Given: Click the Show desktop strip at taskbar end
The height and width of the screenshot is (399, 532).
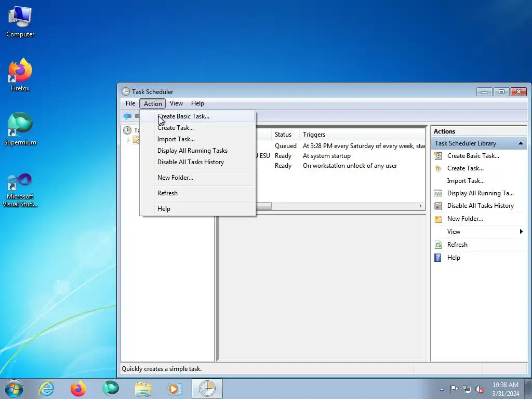Looking at the screenshot, I should pyautogui.click(x=528, y=389).
